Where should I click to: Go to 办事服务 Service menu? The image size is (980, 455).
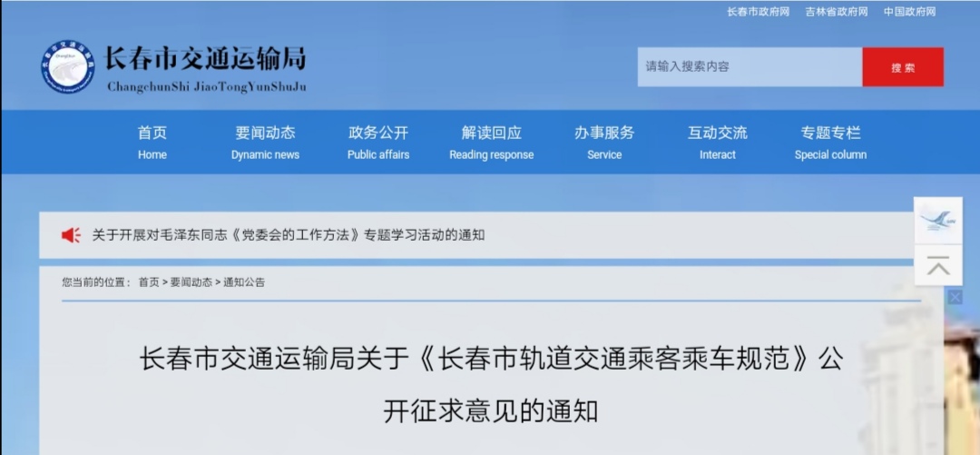coord(604,142)
